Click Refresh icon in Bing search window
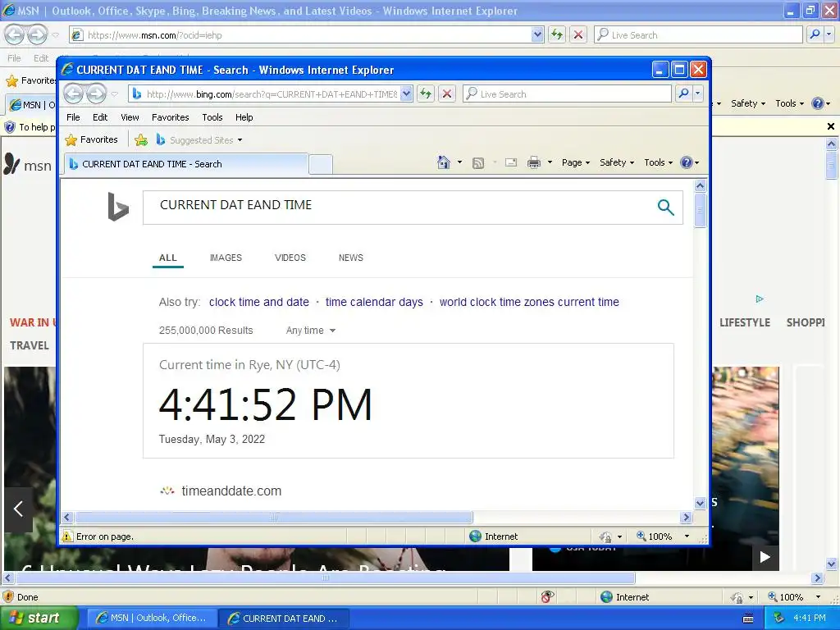 (426, 94)
